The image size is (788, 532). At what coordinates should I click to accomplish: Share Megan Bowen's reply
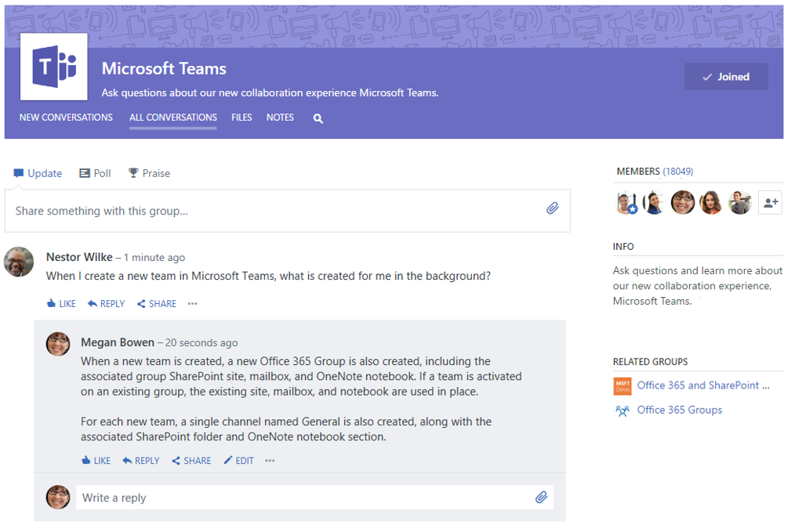(191, 460)
